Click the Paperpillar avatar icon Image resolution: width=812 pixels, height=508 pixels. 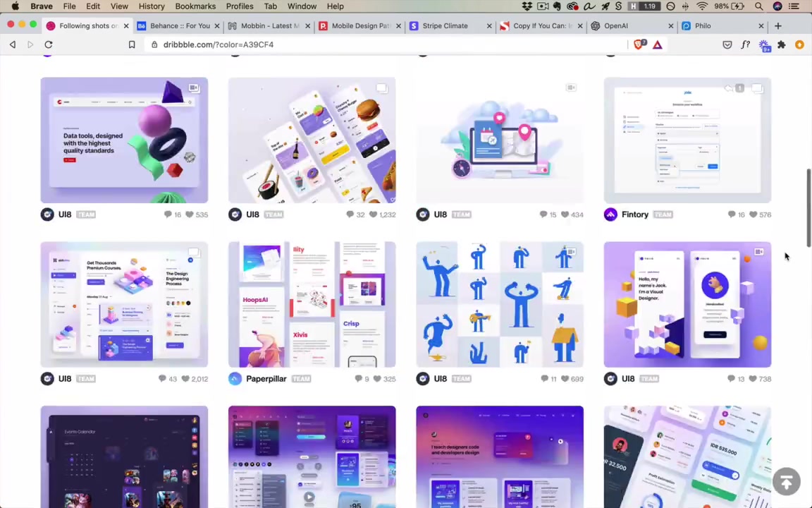pyautogui.click(x=235, y=379)
